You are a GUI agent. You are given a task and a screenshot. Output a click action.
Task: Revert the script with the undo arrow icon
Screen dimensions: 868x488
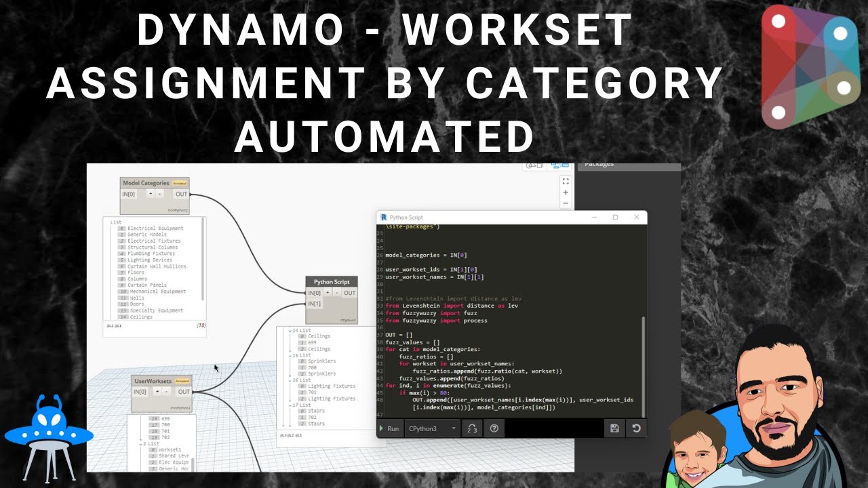coord(635,428)
